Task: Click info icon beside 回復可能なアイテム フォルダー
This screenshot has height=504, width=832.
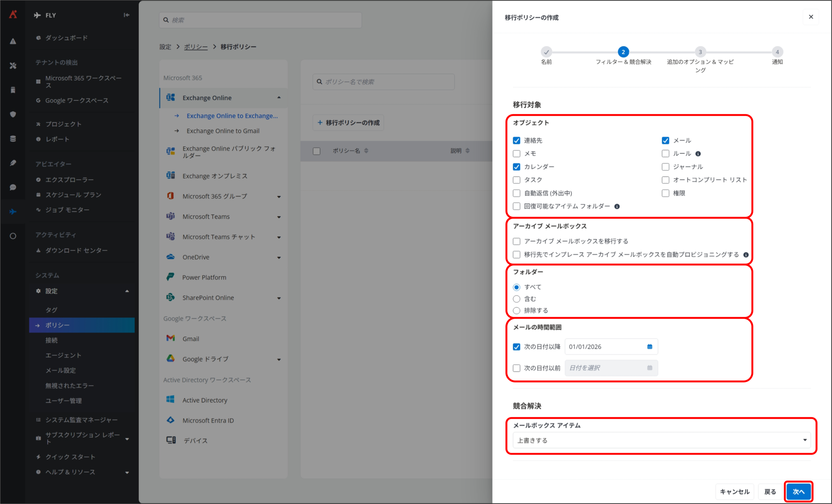Action: (x=617, y=207)
